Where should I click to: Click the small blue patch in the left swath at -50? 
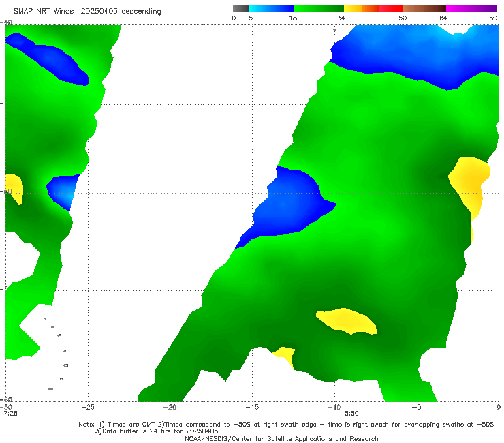tap(63, 192)
